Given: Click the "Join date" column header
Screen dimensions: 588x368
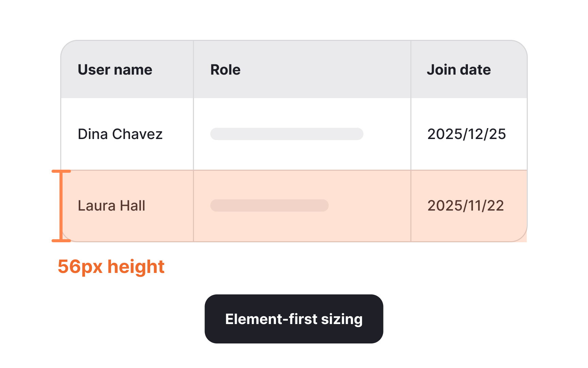Looking at the screenshot, I should 458,70.
